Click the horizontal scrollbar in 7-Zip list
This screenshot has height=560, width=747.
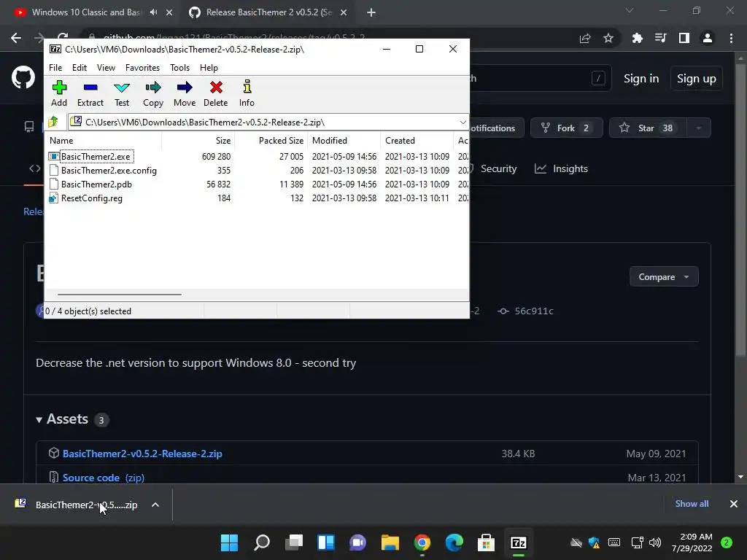(x=119, y=295)
